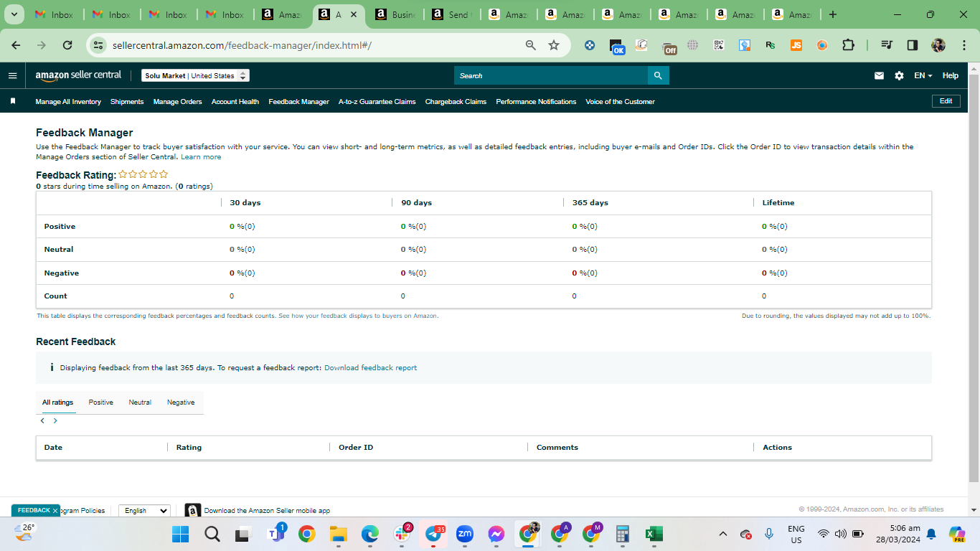This screenshot has height=551, width=980.
Task: Open Manage All Inventory menu item
Action: [68, 101]
